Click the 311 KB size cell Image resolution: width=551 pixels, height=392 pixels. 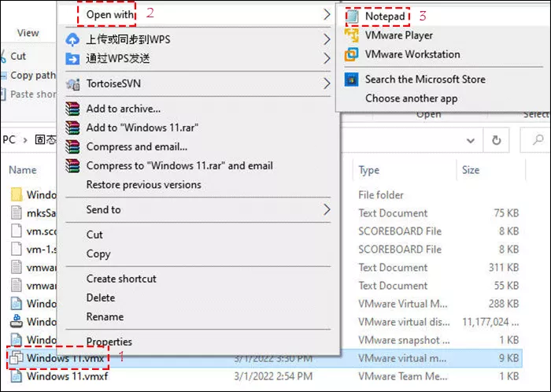click(504, 268)
